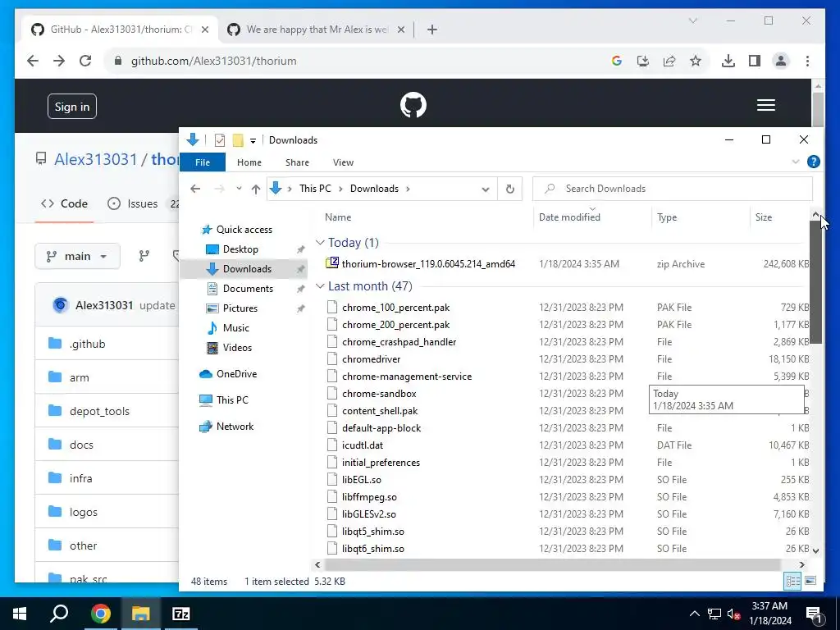Image resolution: width=840 pixels, height=630 pixels.
Task: Open the Alex313031 owner link
Action: 96,159
